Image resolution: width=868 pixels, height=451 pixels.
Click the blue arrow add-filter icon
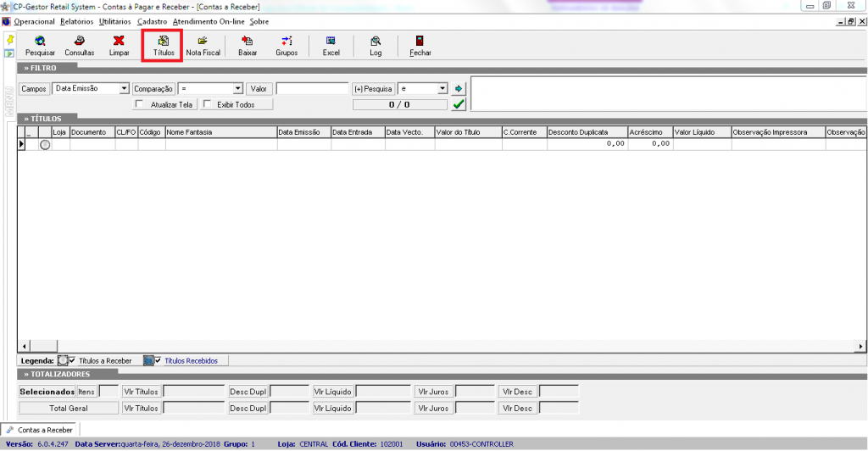pos(459,88)
